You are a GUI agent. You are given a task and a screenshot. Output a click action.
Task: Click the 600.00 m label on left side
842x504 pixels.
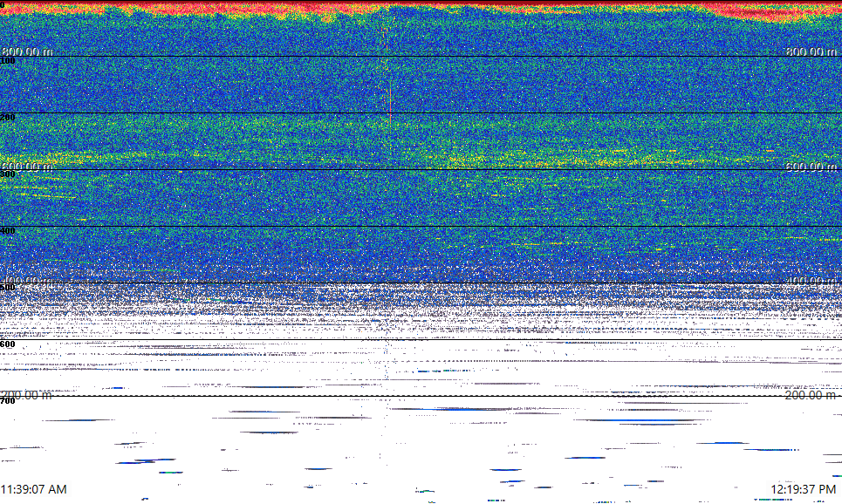pos(27,167)
